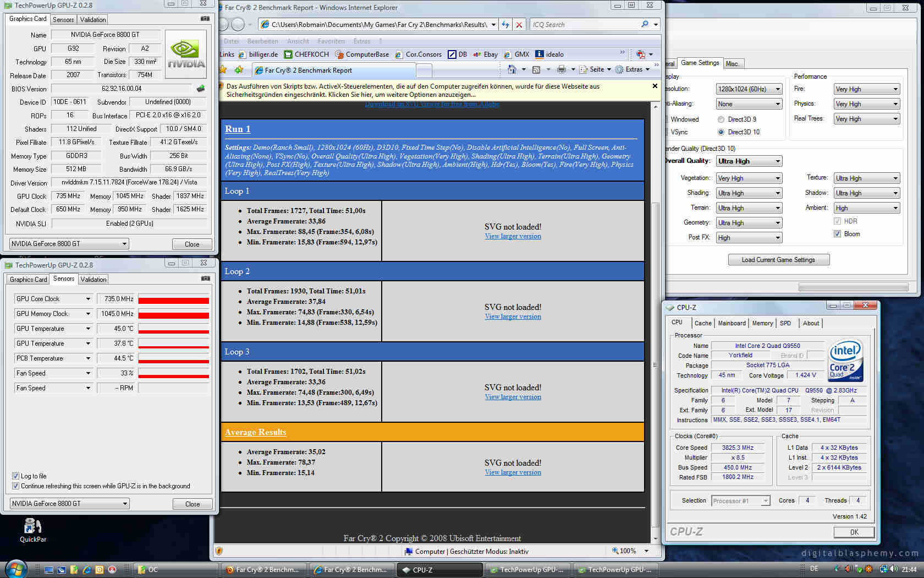Switch to the Mainboard tab in CPU-Z
Viewport: 924px width, 578px height.
coord(732,323)
